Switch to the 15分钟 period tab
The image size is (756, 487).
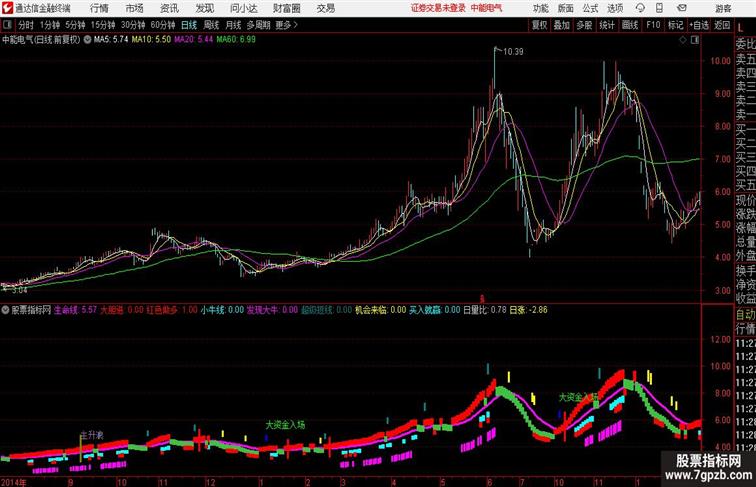[103, 25]
